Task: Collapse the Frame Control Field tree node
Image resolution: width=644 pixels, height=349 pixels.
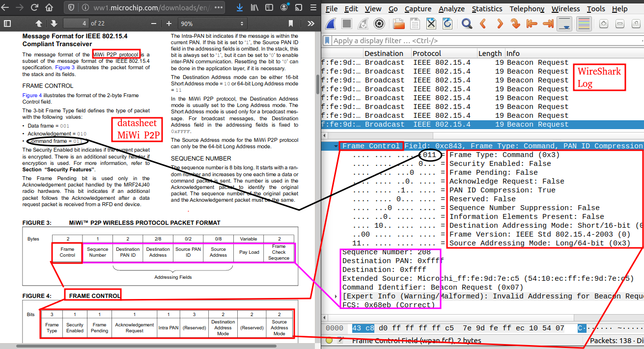Action: click(x=336, y=146)
